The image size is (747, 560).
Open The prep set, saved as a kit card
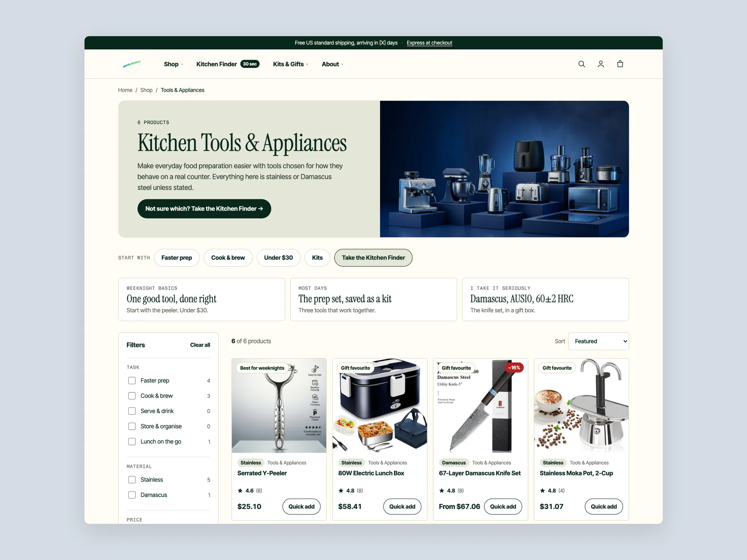(x=373, y=299)
